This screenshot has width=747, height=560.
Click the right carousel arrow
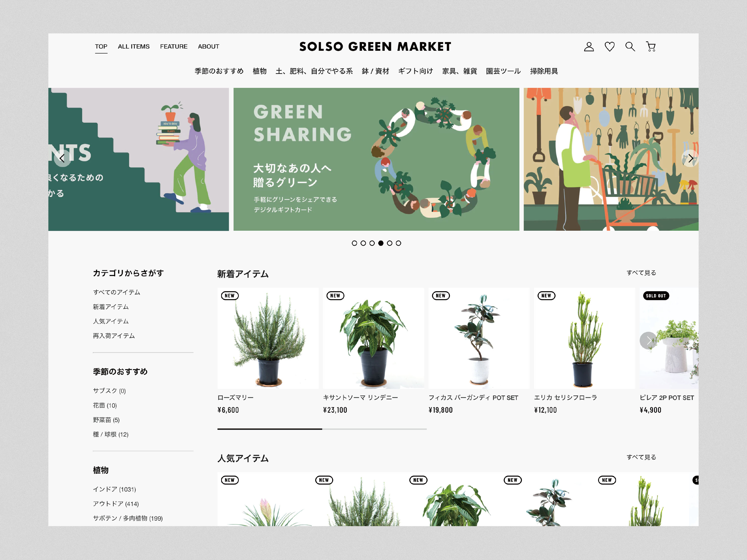point(691,159)
